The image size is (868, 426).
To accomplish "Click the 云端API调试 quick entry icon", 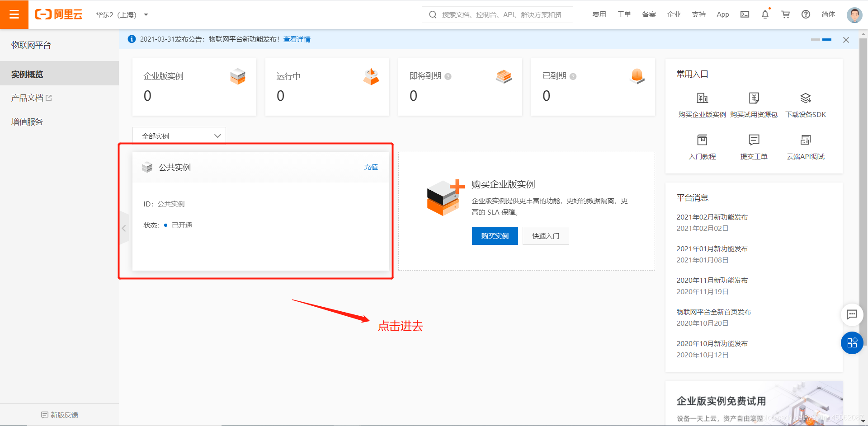I will 806,140.
